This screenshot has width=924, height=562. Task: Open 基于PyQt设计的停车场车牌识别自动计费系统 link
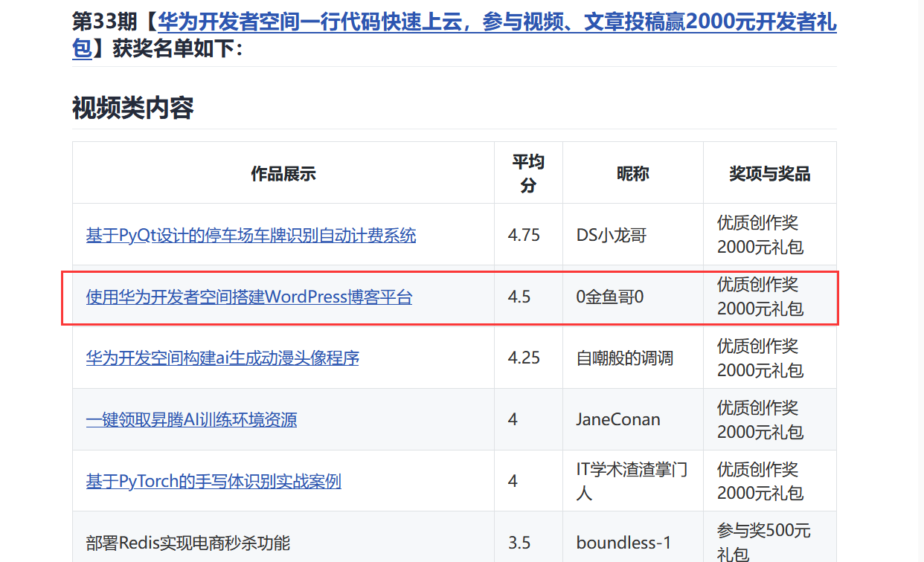click(251, 236)
